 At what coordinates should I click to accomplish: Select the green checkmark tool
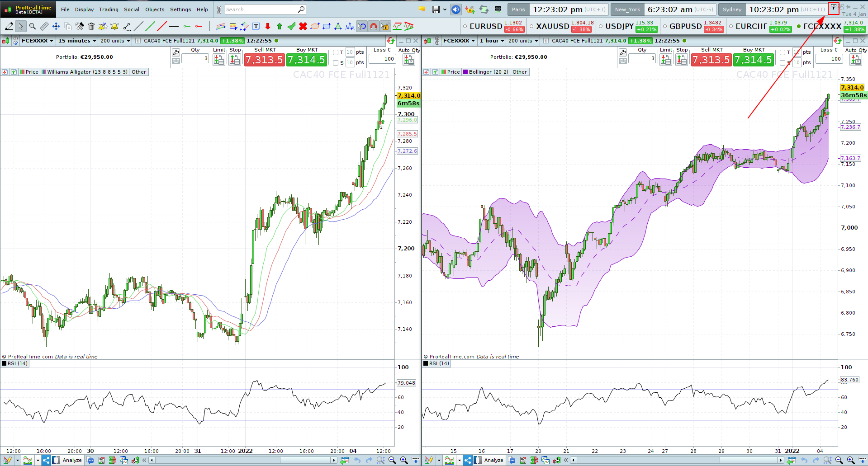(291, 26)
